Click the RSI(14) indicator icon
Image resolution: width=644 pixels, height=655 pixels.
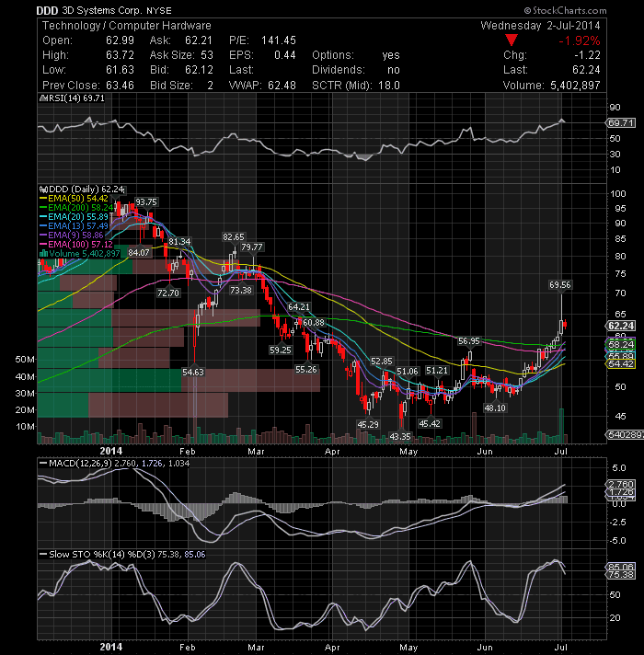(41, 98)
